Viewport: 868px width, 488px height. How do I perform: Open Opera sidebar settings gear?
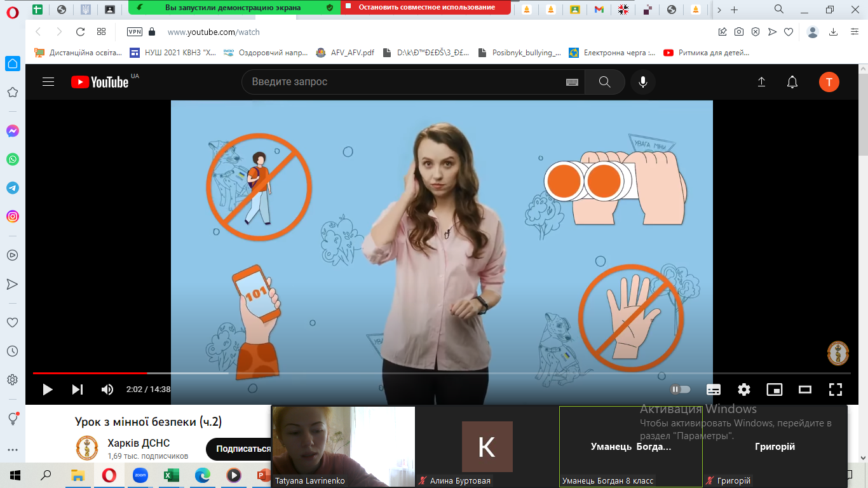click(x=13, y=380)
